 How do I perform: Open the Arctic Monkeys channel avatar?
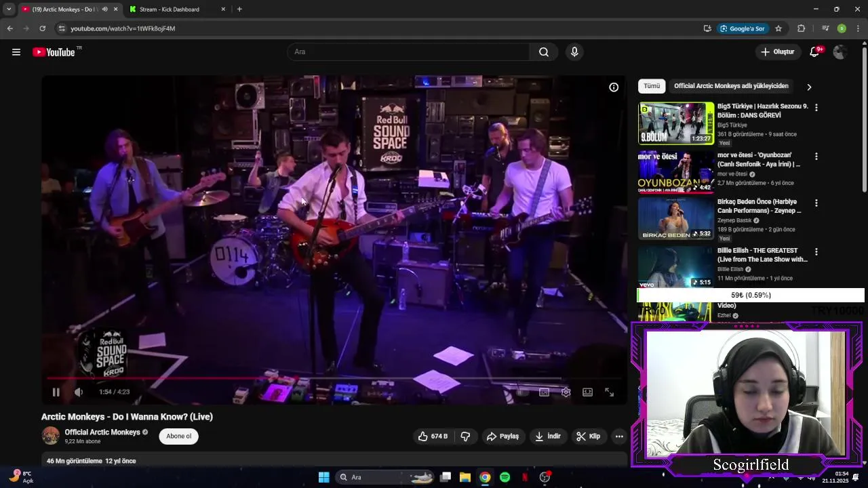(51, 436)
